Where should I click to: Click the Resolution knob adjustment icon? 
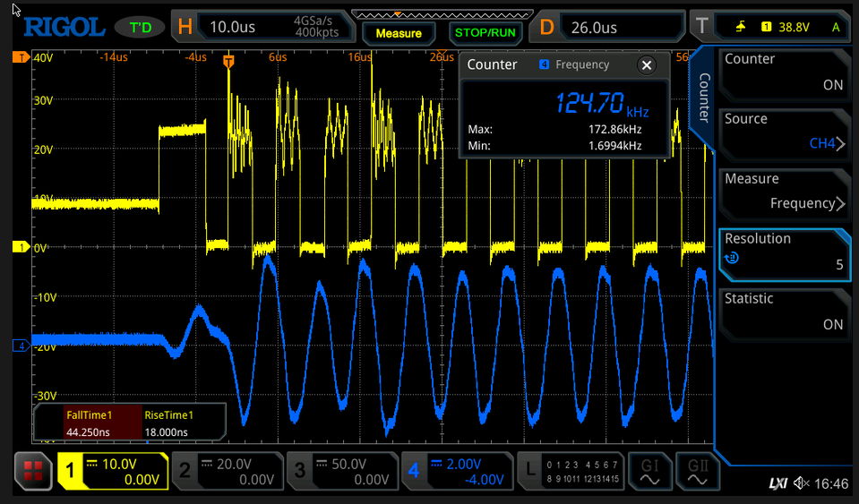[731, 258]
